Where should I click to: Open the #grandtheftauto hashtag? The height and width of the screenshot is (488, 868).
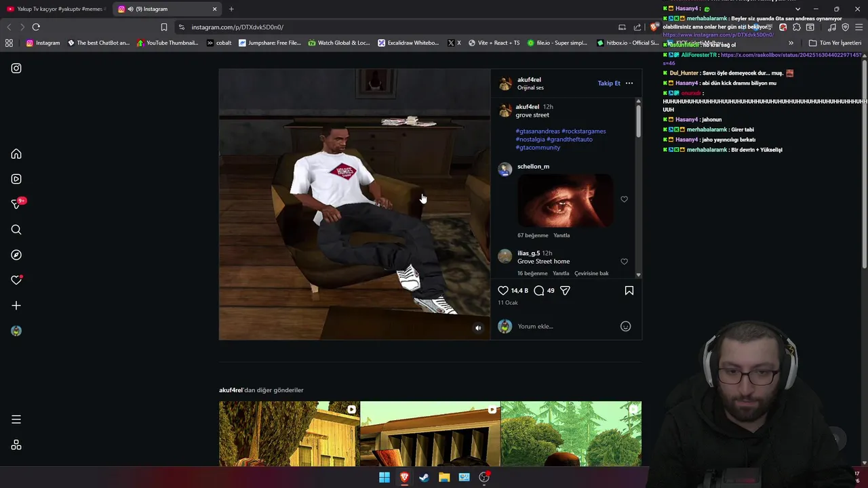pos(570,140)
